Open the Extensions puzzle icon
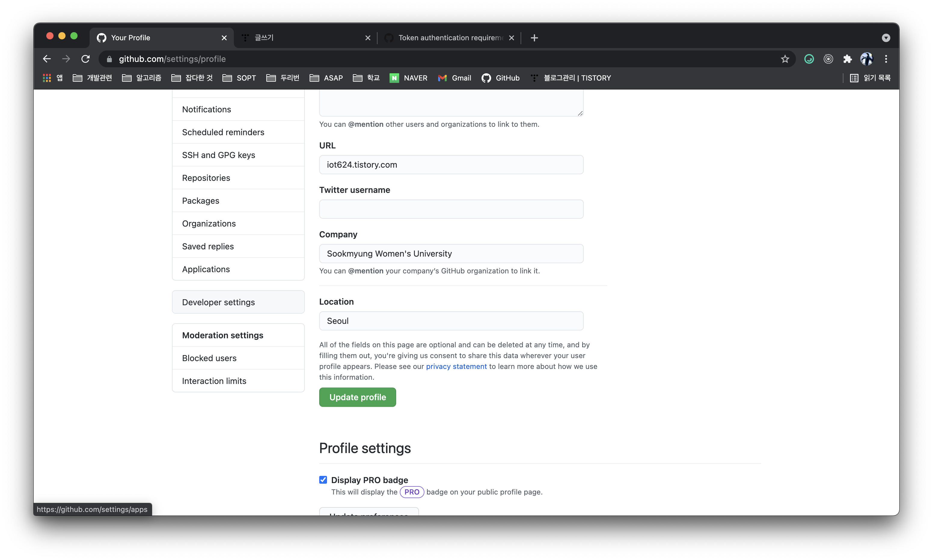Screen dimensions: 933x560 847,59
